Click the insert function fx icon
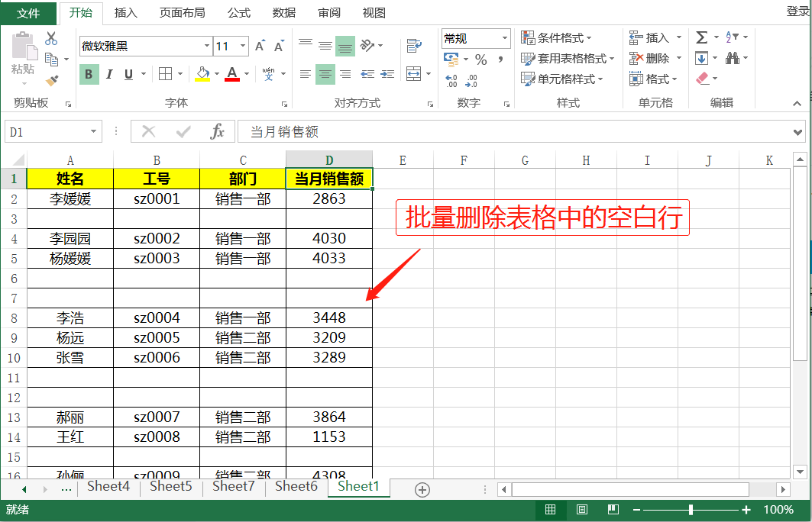This screenshot has width=812, height=522. point(218,131)
